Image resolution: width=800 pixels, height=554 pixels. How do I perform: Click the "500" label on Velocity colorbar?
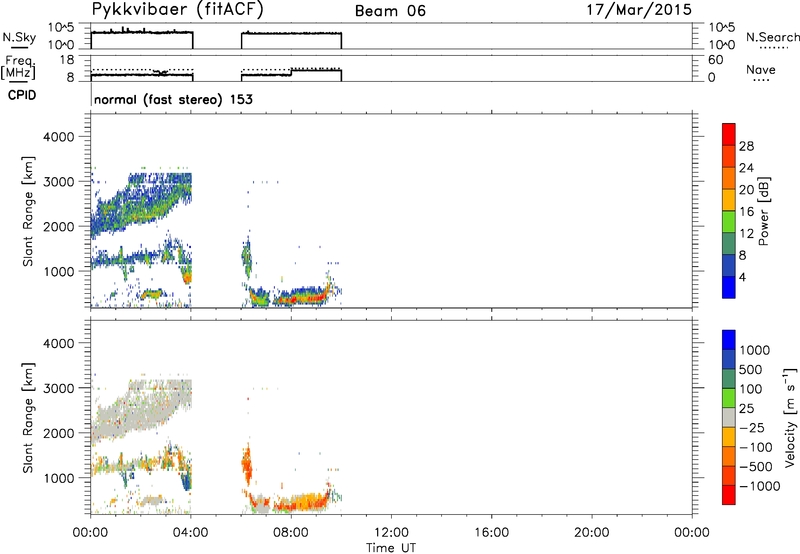coord(751,369)
